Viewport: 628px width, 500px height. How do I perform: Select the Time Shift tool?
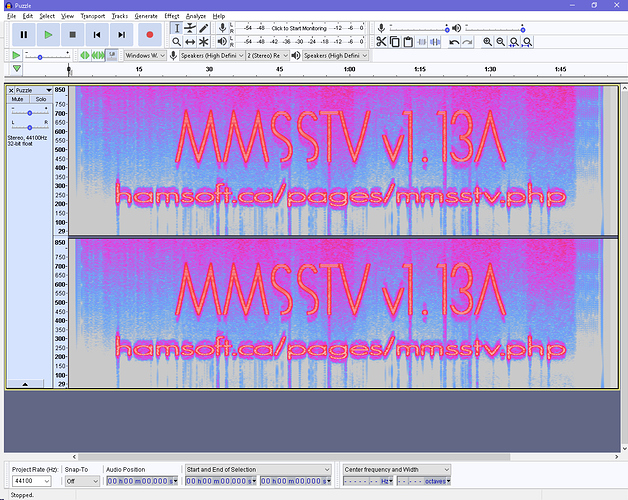point(190,42)
